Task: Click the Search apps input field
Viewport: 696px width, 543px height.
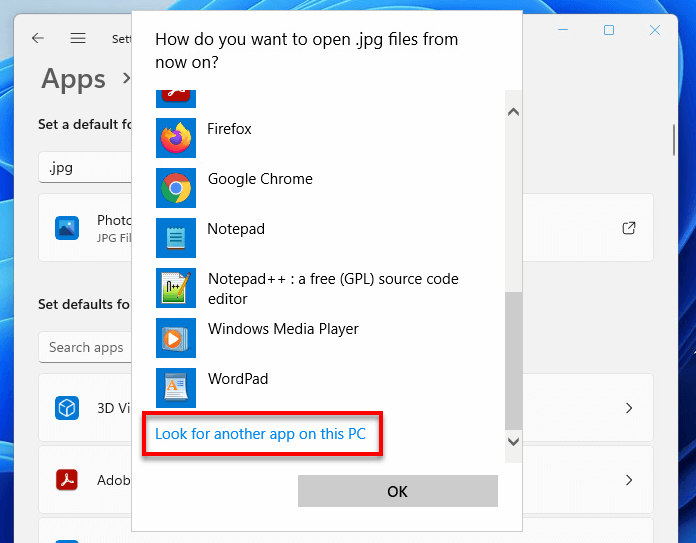Action: (x=85, y=347)
